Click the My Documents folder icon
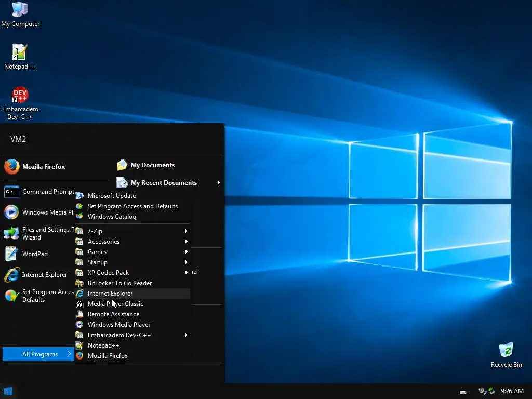Viewport: 532px width, 399px height. coord(122,165)
